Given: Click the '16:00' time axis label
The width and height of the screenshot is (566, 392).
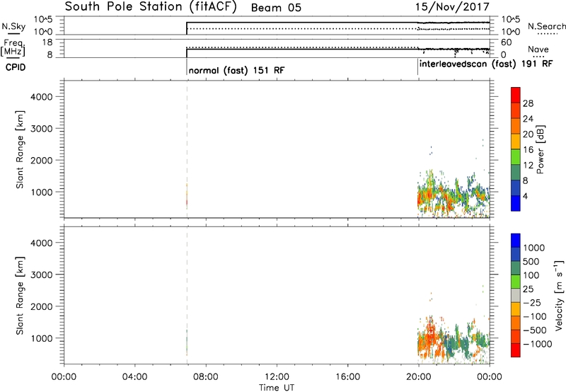Looking at the screenshot, I should click(347, 377).
